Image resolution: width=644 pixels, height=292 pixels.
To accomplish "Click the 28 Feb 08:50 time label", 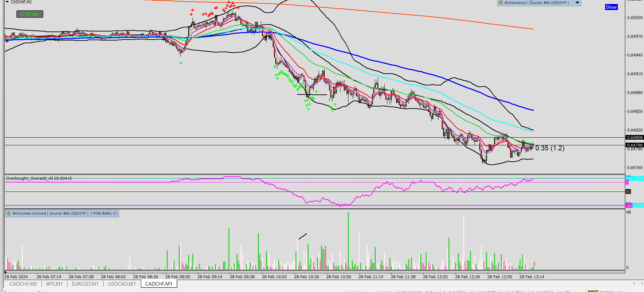I will pyautogui.click(x=178, y=277).
